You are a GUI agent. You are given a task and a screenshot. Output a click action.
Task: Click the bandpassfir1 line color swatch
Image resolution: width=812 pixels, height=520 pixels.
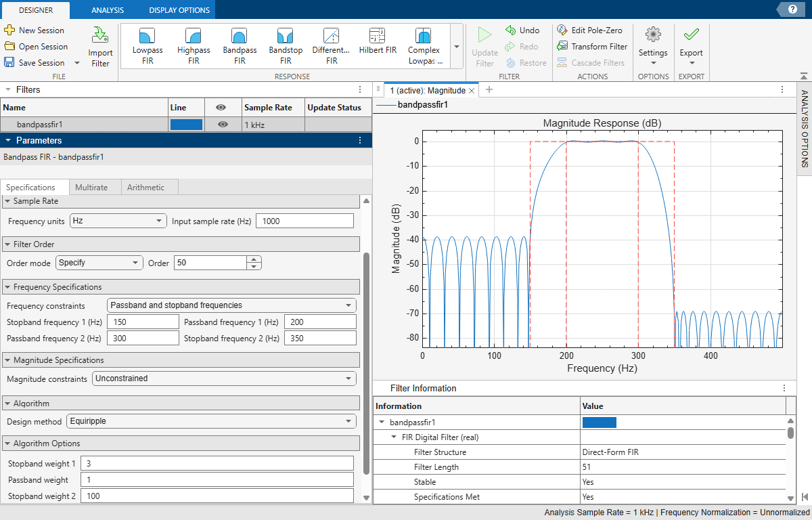click(186, 125)
